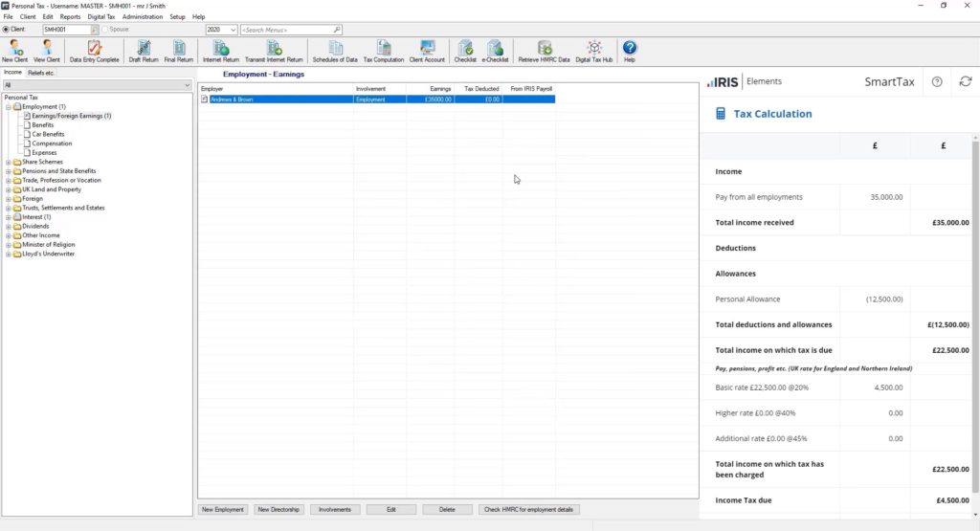Click the New Employment button
The height and width of the screenshot is (531, 980).
point(223,510)
